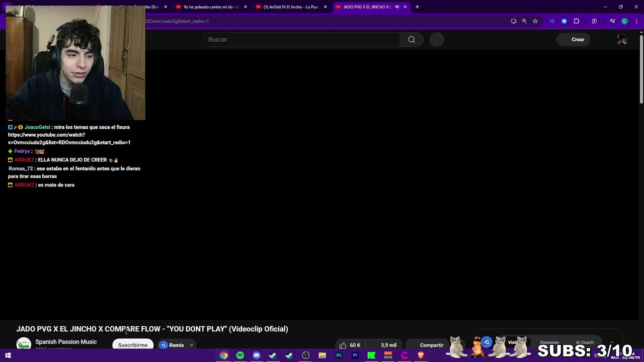Click the blue sound waves extension icon

coord(552,21)
